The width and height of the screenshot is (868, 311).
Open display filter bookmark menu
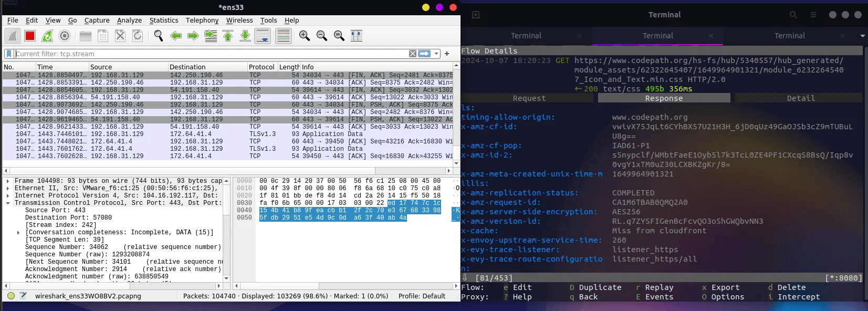8,54
